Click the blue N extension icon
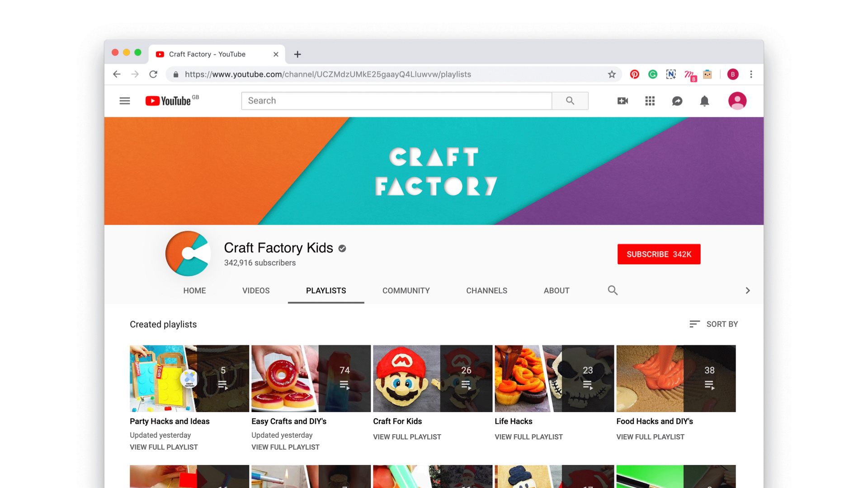This screenshot has width=868, height=488. click(671, 74)
